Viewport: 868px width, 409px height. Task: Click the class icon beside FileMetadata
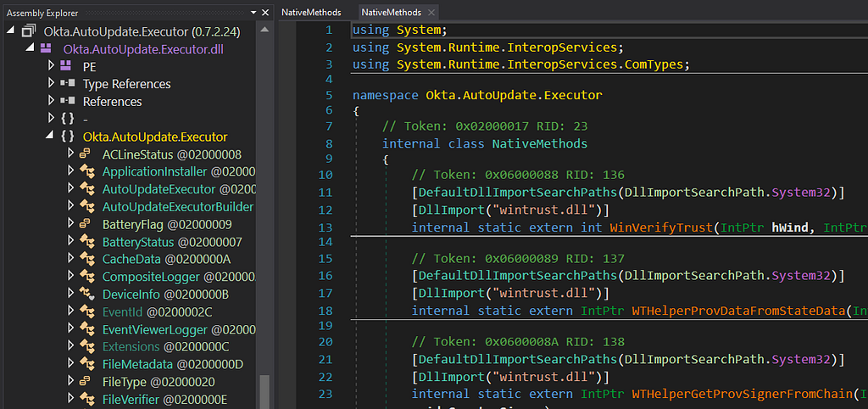(87, 365)
